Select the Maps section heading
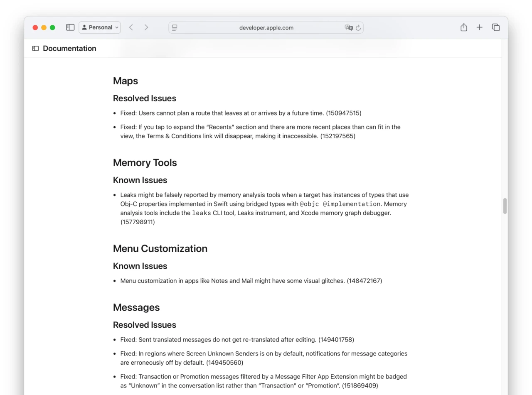532x395 pixels. coord(125,81)
